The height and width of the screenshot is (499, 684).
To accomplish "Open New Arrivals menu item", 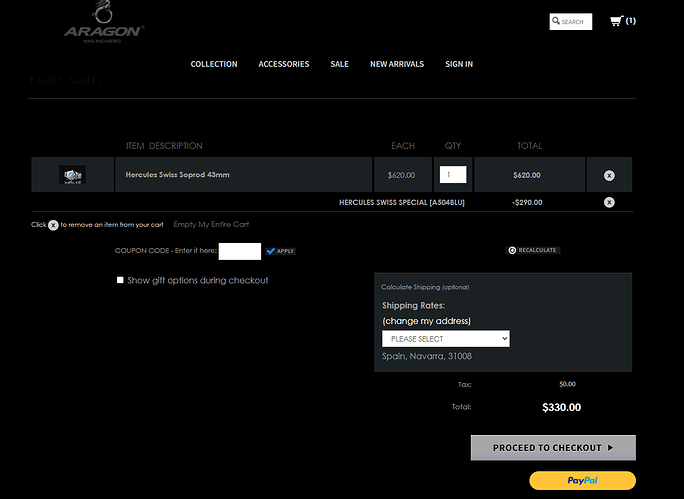I will tap(397, 64).
